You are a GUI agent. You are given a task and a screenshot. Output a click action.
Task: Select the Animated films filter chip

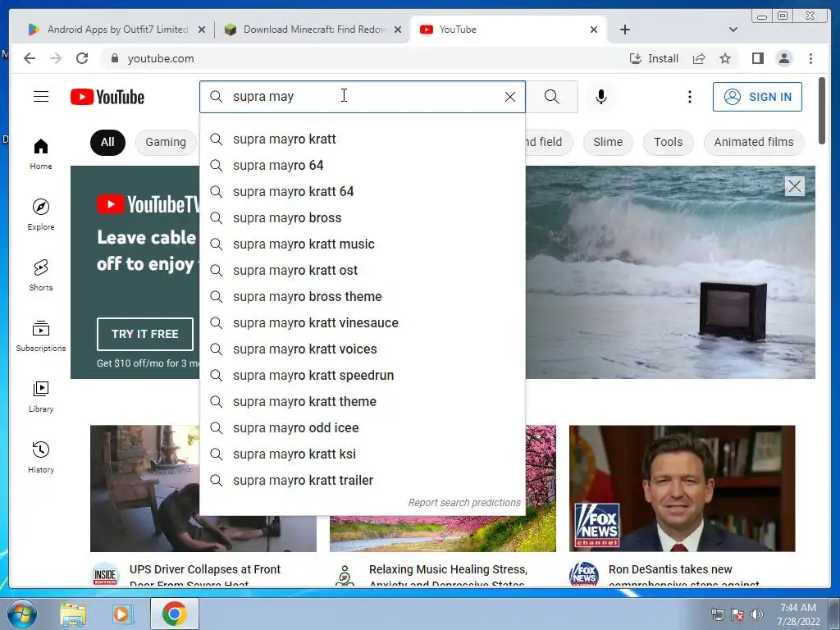754,143
